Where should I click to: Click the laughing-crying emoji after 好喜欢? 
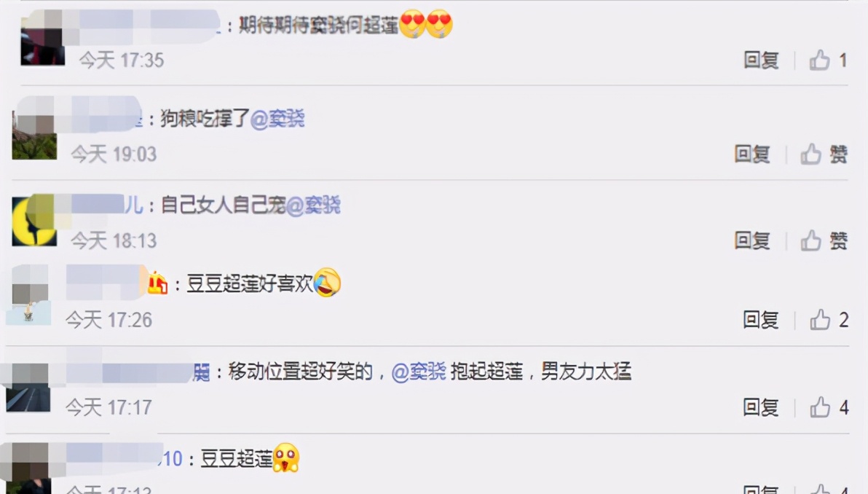(327, 283)
